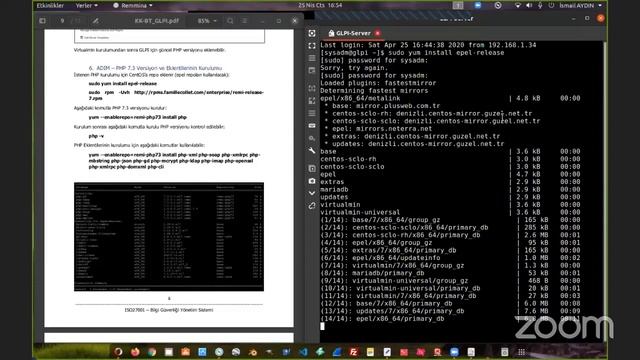Launch Chrome from the dock
This screenshot has height=360, width=640.
(152, 352)
